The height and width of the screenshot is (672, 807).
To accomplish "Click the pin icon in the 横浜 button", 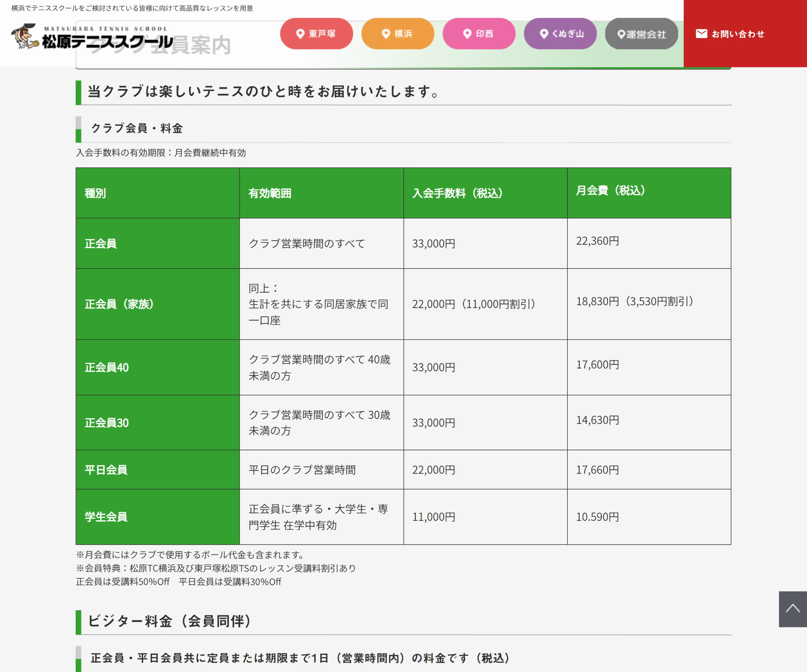I will click(x=386, y=34).
